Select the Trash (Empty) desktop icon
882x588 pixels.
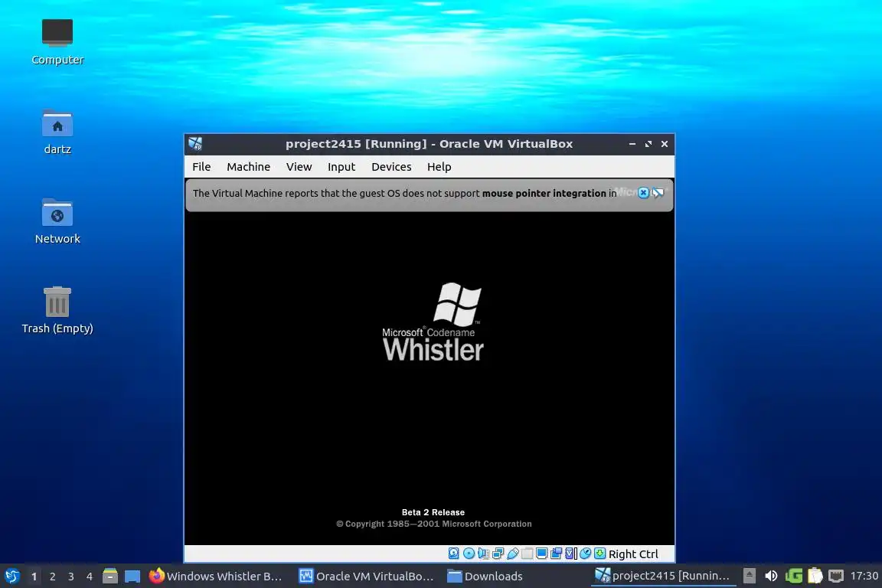(x=57, y=311)
